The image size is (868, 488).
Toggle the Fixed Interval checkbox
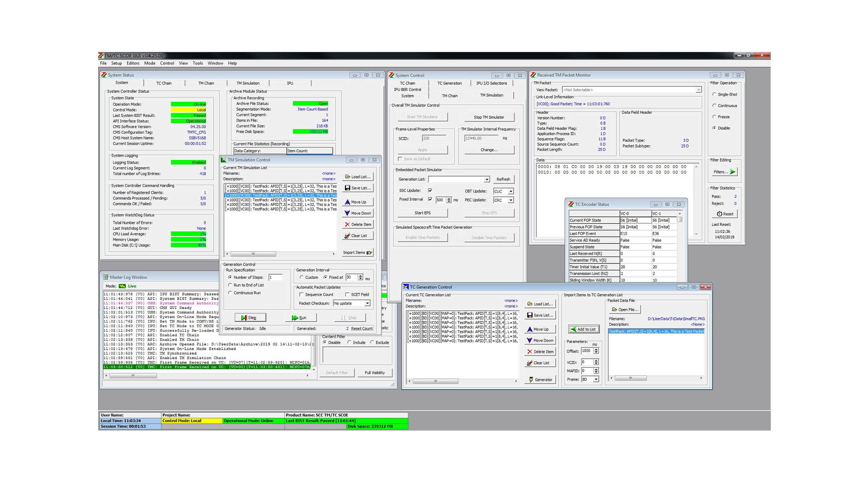(430, 199)
